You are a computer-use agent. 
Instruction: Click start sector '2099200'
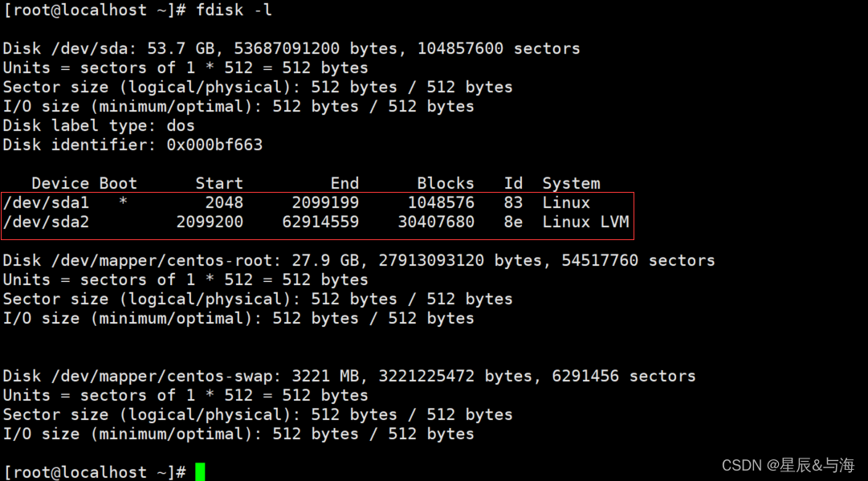[210, 222]
